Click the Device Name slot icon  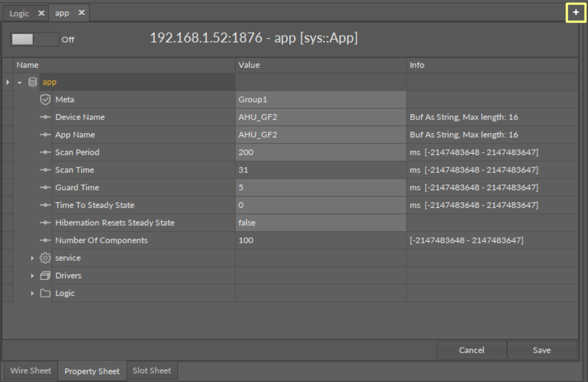pos(46,117)
